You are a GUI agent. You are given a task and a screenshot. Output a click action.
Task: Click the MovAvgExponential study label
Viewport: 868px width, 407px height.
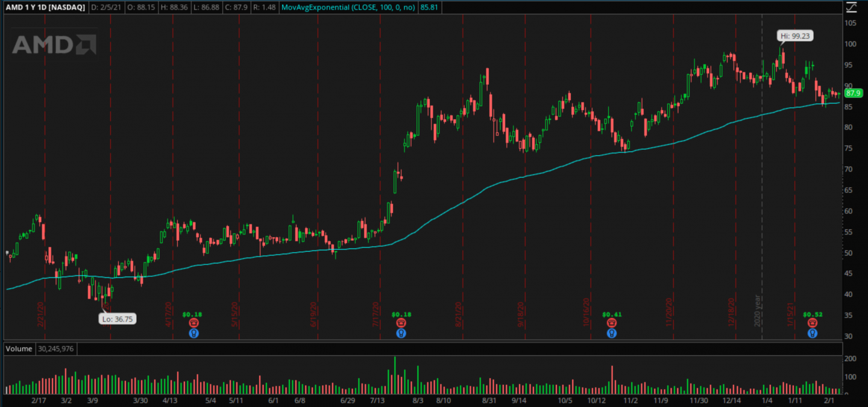click(350, 8)
